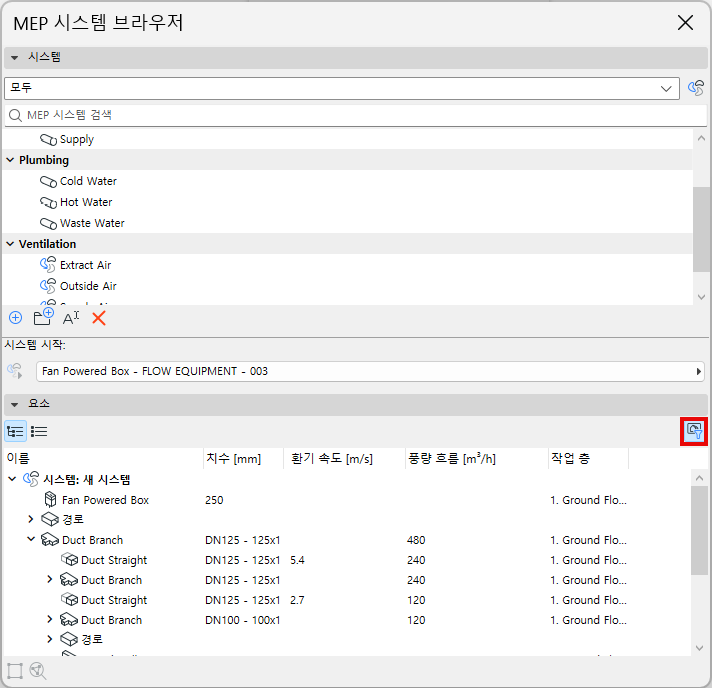
Task: Click the system list scroll down arrow
Action: 701,297
